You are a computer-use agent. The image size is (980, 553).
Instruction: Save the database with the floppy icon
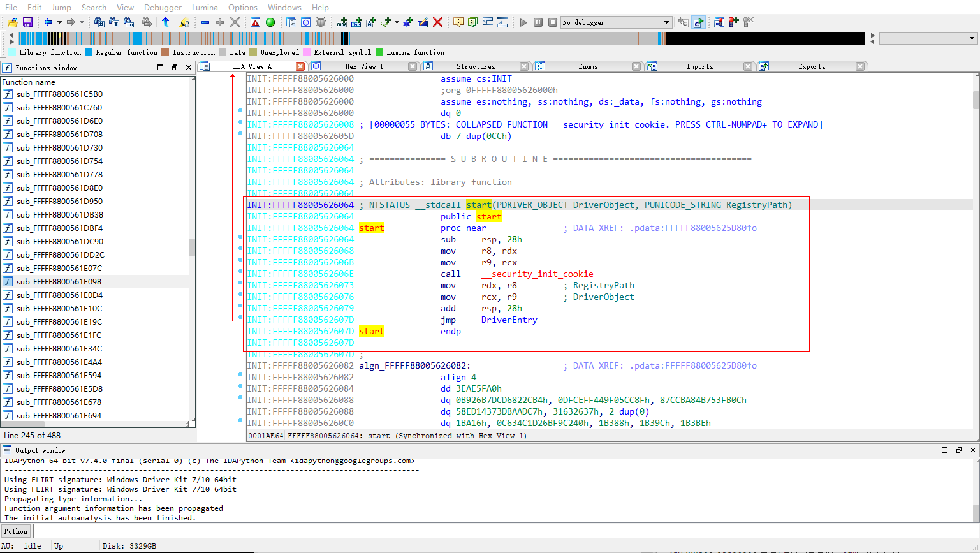[x=27, y=22]
